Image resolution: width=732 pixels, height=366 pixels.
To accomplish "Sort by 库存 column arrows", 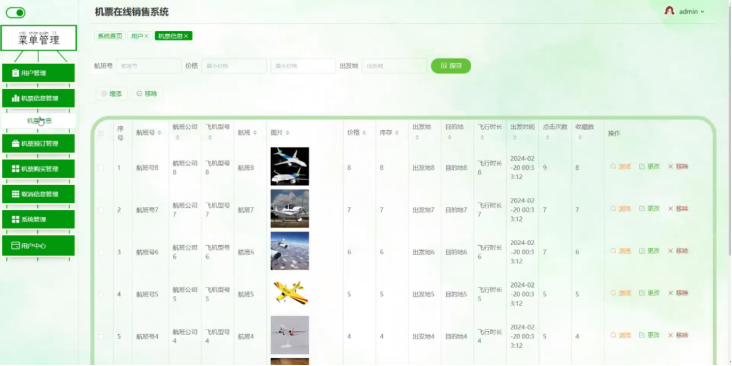I will click(397, 133).
